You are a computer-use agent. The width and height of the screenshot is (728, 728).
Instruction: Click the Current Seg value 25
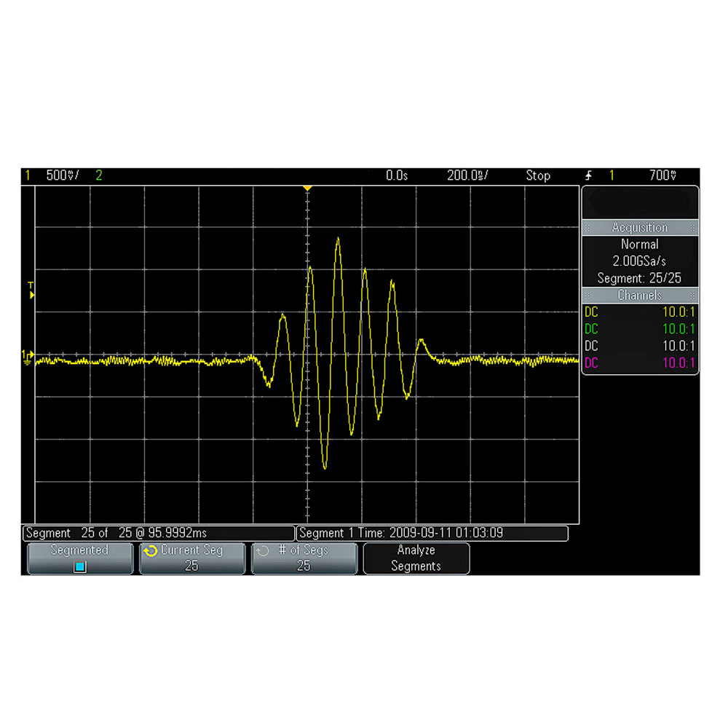tap(191, 566)
